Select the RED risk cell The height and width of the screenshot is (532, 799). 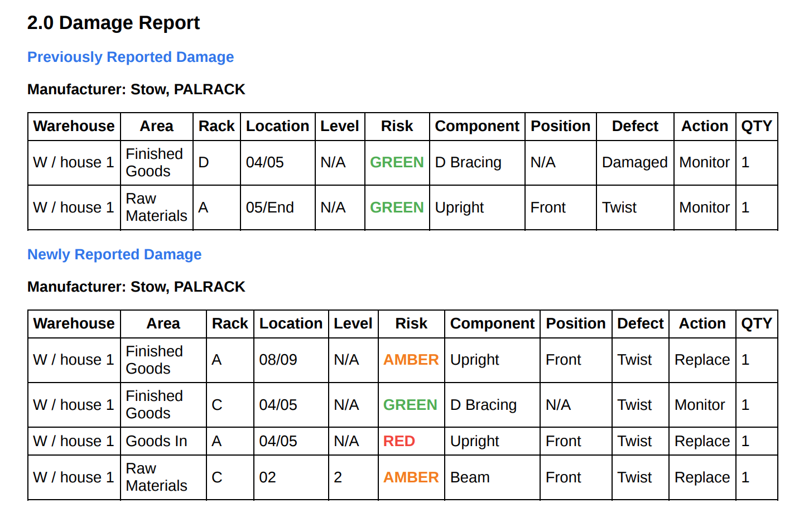(399, 441)
